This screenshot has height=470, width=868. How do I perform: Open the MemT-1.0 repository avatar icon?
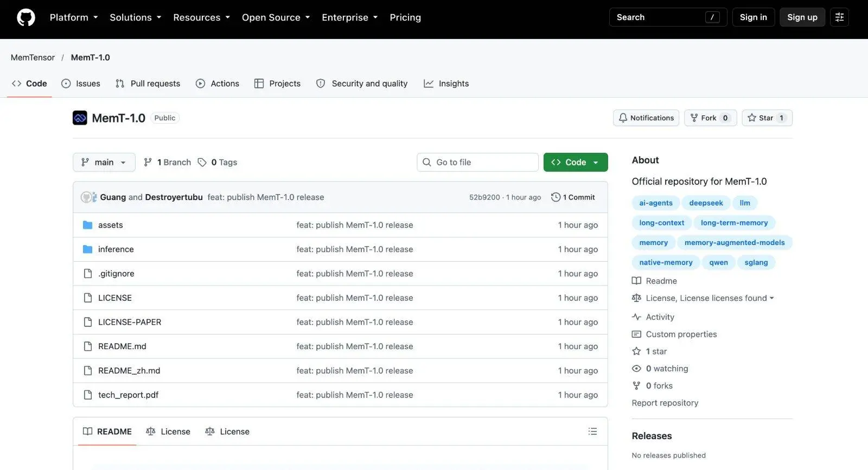[x=80, y=118]
